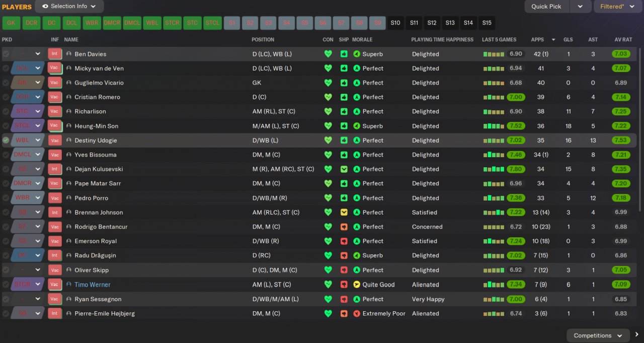Viewport: 644px width, 343px height.
Task: Click Ryan Sessegnon's Vac status badge
Action: [55, 299]
